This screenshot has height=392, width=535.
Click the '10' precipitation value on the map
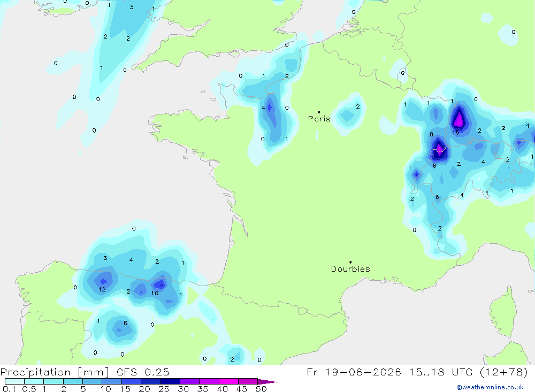coord(155,293)
